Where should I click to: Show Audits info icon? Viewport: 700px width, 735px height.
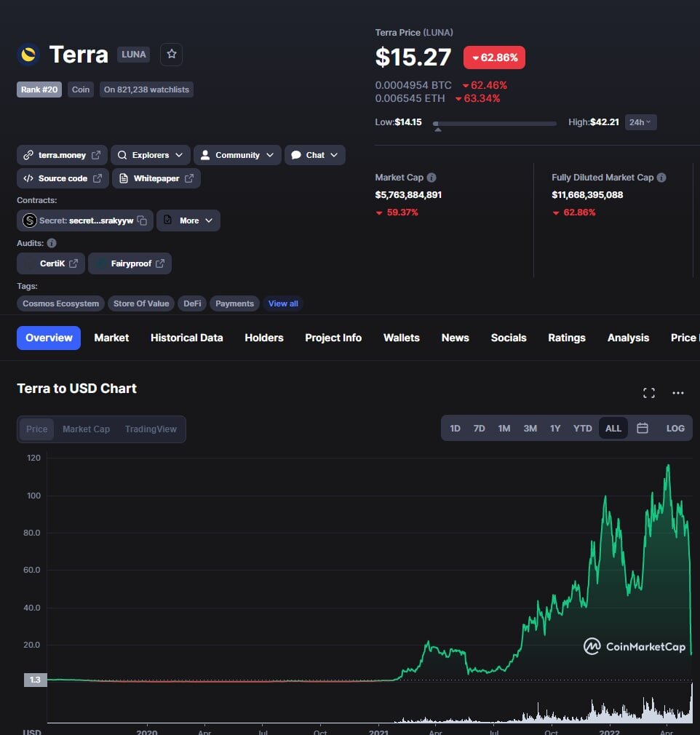pyautogui.click(x=52, y=243)
